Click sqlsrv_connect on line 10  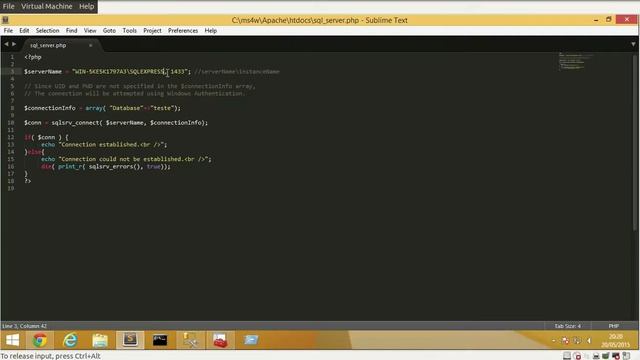[x=75, y=123]
